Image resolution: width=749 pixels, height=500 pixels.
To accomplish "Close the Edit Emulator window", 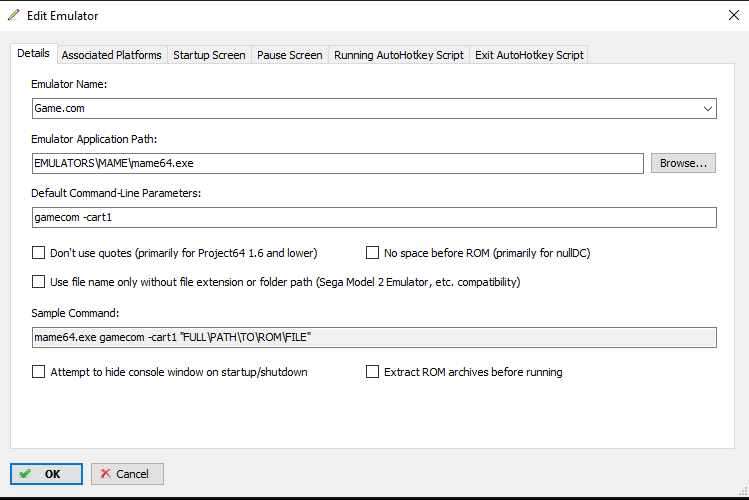I will [x=734, y=15].
